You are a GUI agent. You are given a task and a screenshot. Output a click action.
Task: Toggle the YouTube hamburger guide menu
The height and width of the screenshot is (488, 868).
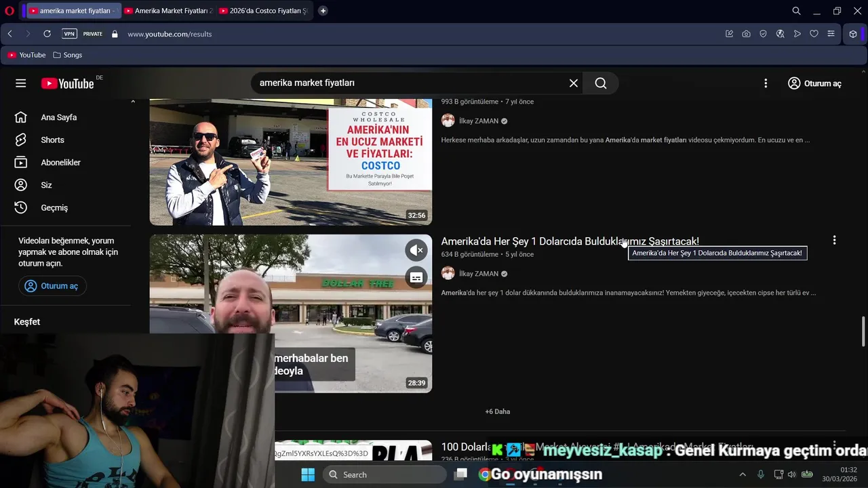(x=21, y=83)
